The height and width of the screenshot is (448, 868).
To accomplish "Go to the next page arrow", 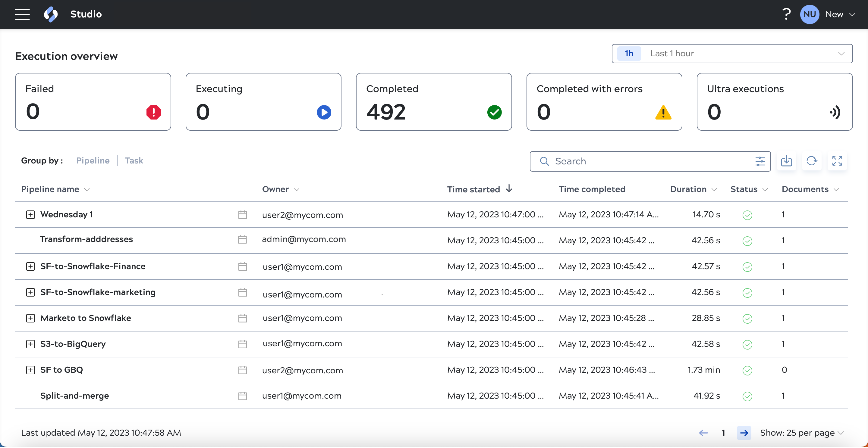I will pyautogui.click(x=744, y=433).
